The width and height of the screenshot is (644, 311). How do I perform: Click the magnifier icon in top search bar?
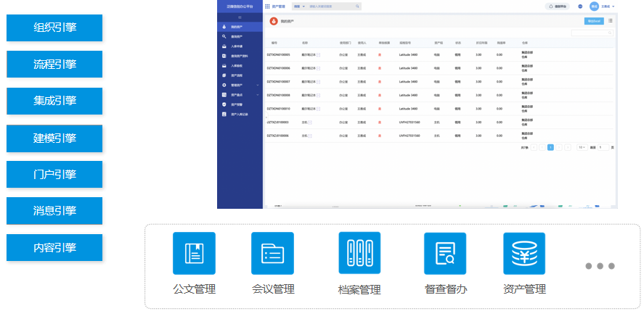[x=357, y=7]
